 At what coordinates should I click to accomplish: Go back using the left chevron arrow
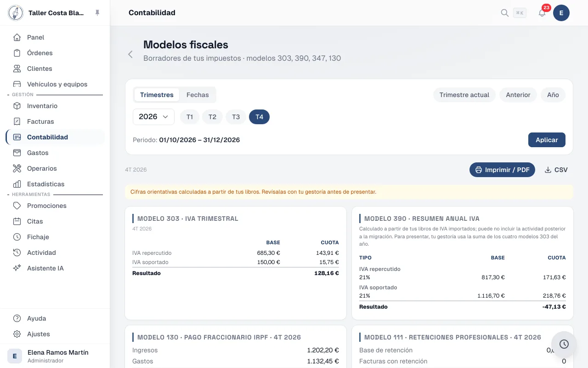coord(130,54)
